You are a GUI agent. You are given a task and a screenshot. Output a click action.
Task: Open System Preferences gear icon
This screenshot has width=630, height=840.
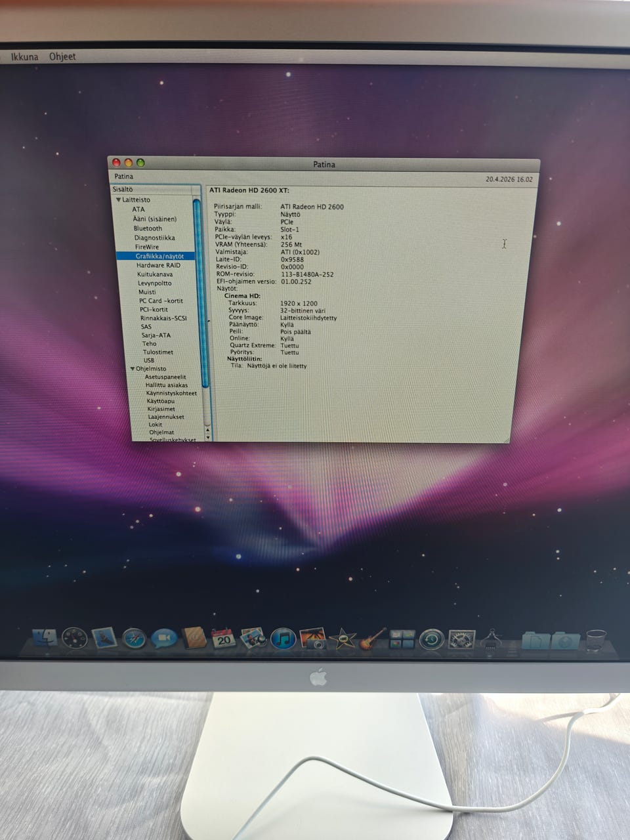click(461, 639)
